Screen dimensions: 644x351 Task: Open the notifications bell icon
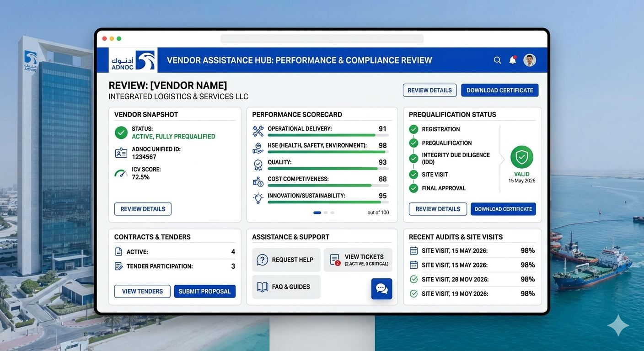pos(513,60)
